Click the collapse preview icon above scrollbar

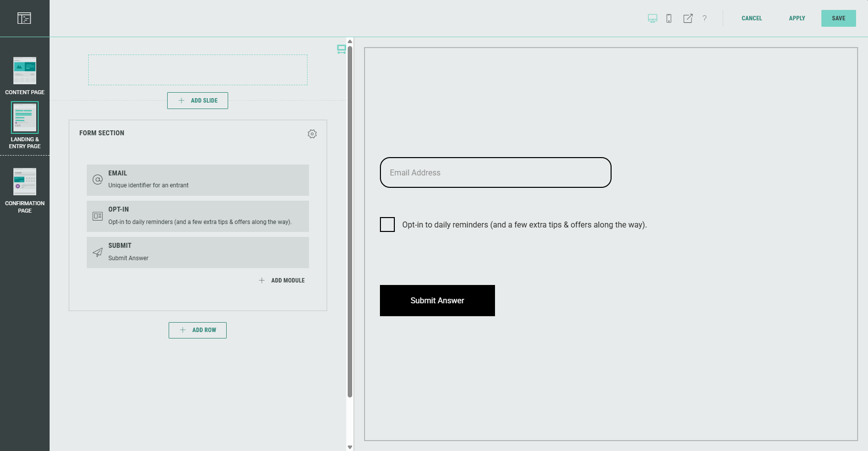pos(341,49)
